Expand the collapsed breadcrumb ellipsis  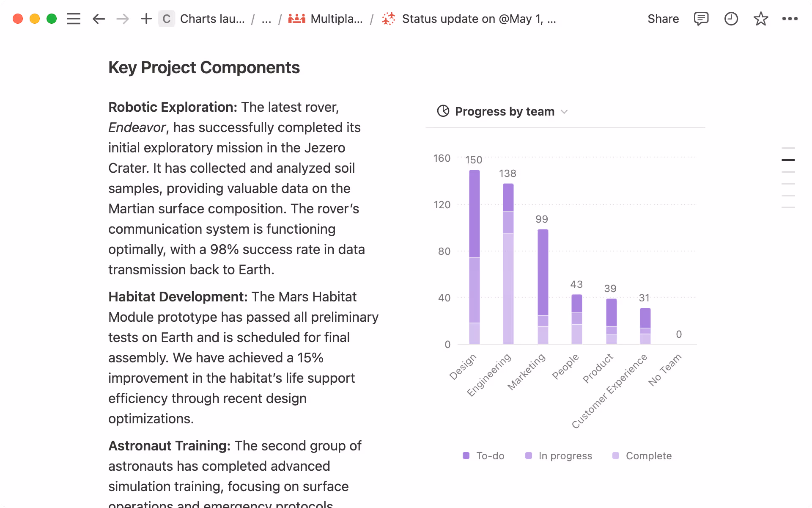tap(266, 19)
